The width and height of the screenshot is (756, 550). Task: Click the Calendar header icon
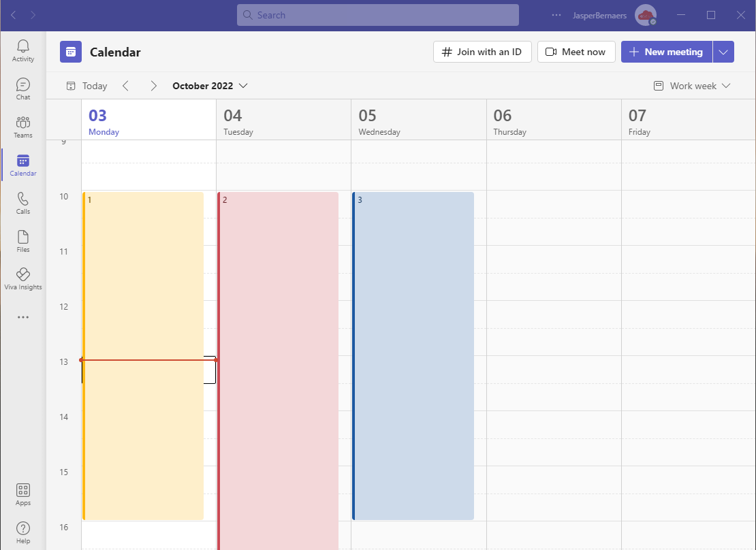coord(70,52)
